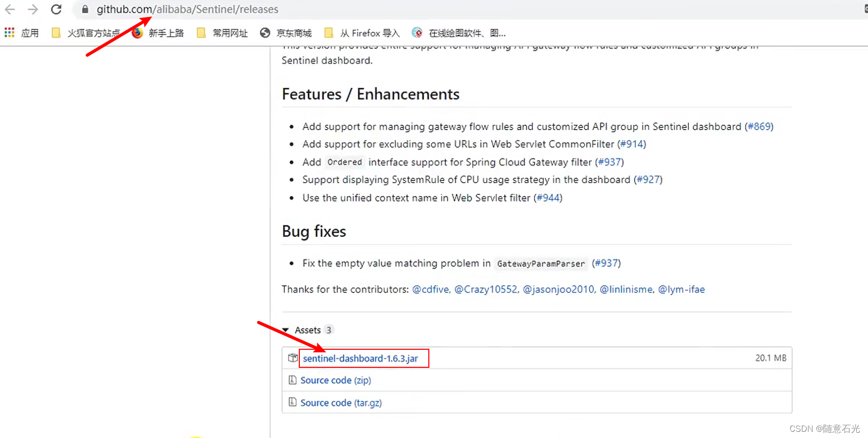Screen dimensions: 868x438
Task: Open the 常用网址 bookmark folder
Action: (222, 33)
